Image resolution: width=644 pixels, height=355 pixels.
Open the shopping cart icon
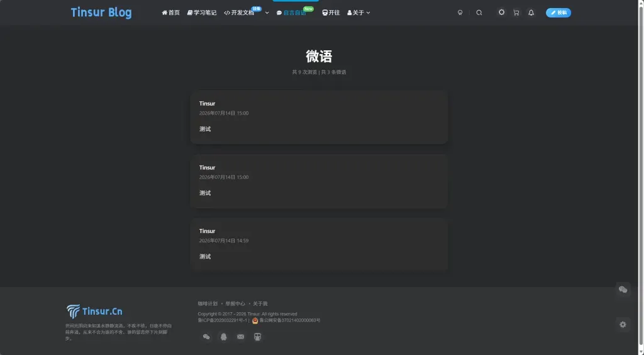516,13
